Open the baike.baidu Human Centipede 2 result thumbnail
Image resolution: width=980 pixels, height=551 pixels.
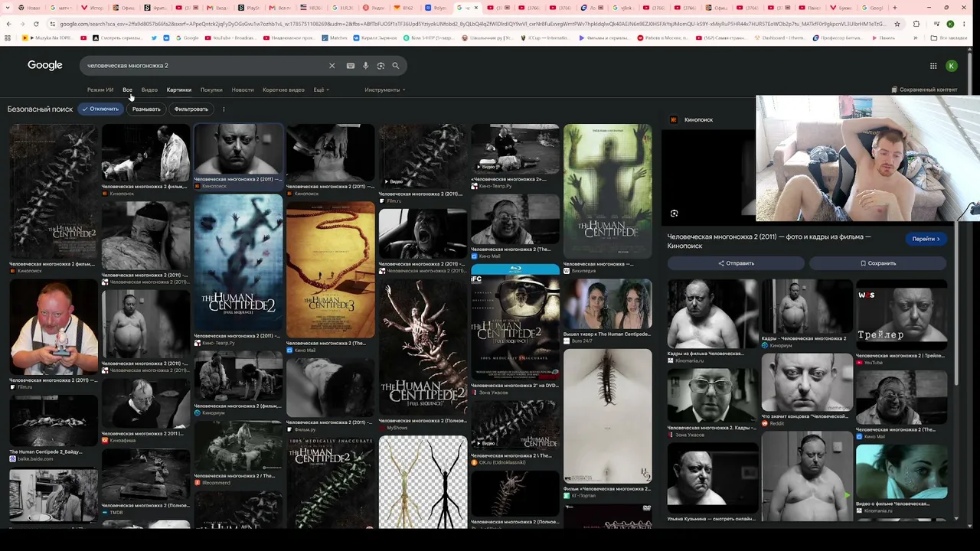point(53,421)
